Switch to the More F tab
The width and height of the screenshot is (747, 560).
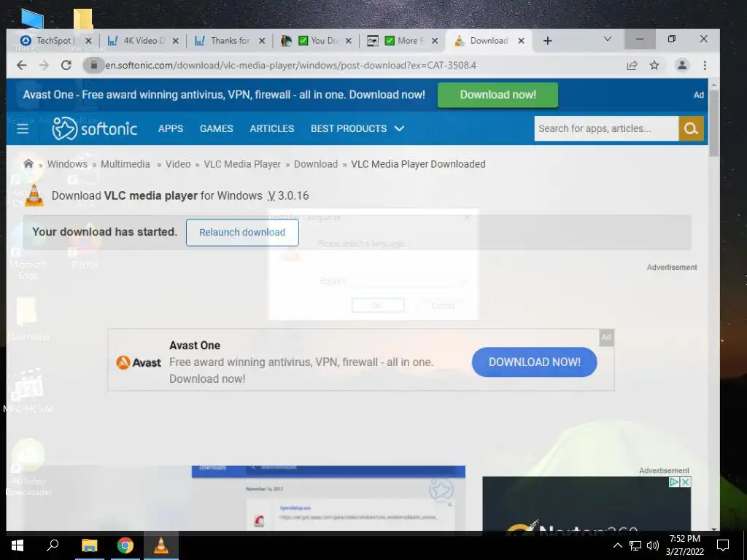point(402,41)
